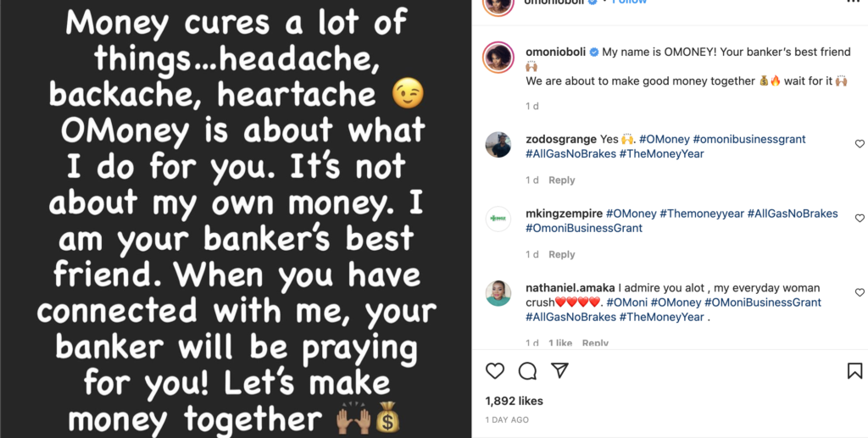Open mkingzempire's profile avatar
The width and height of the screenshot is (868, 438).
tap(498, 219)
